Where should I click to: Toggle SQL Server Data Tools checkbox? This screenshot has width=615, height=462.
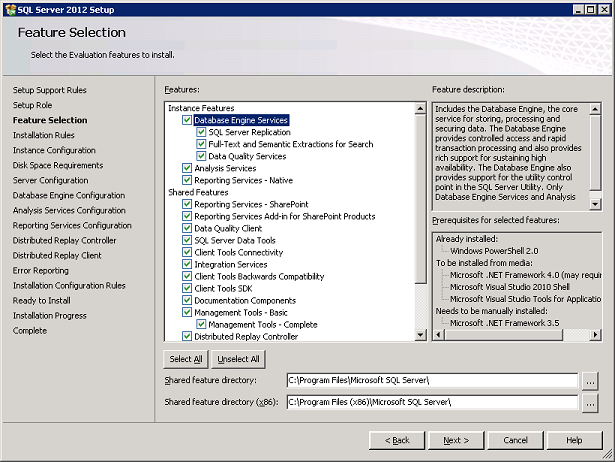pyautogui.click(x=187, y=240)
